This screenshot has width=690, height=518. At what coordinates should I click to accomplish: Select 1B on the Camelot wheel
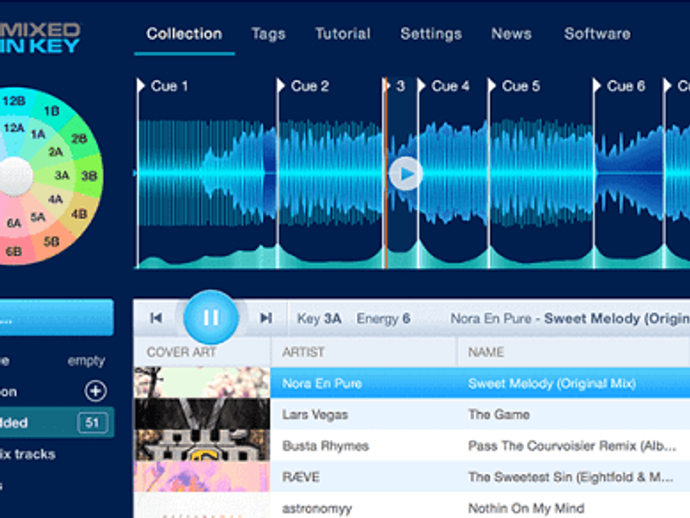(52, 111)
